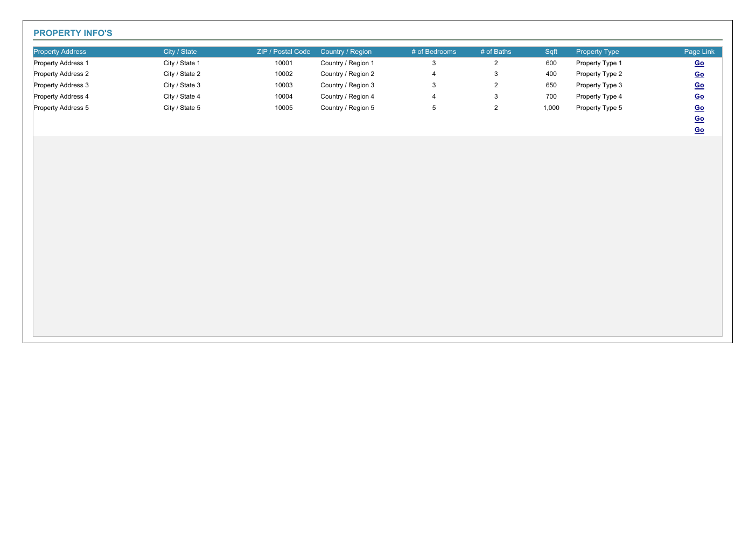Select the Country / Region 2 cell

(347, 74)
